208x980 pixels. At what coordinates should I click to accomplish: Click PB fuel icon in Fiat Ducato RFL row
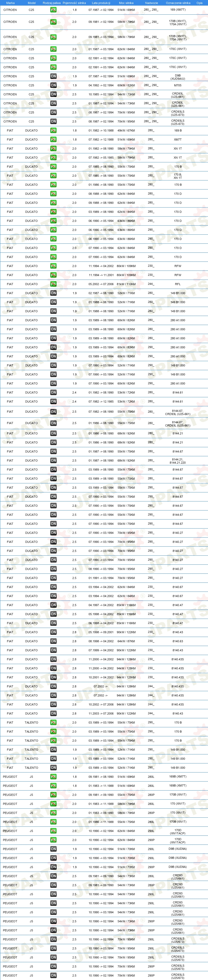click(53, 284)
